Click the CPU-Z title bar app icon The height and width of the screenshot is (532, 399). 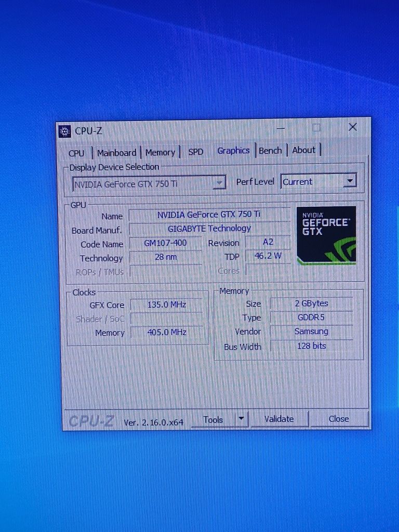tap(64, 131)
